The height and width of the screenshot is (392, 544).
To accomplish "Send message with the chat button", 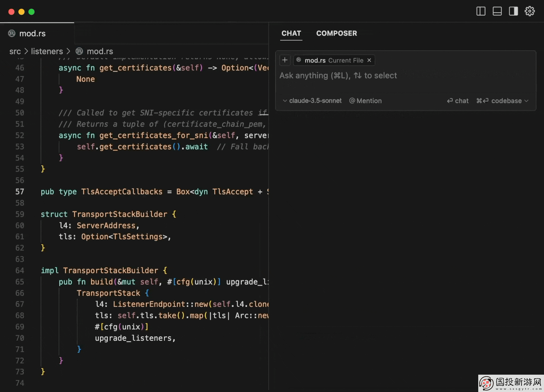I will point(458,101).
